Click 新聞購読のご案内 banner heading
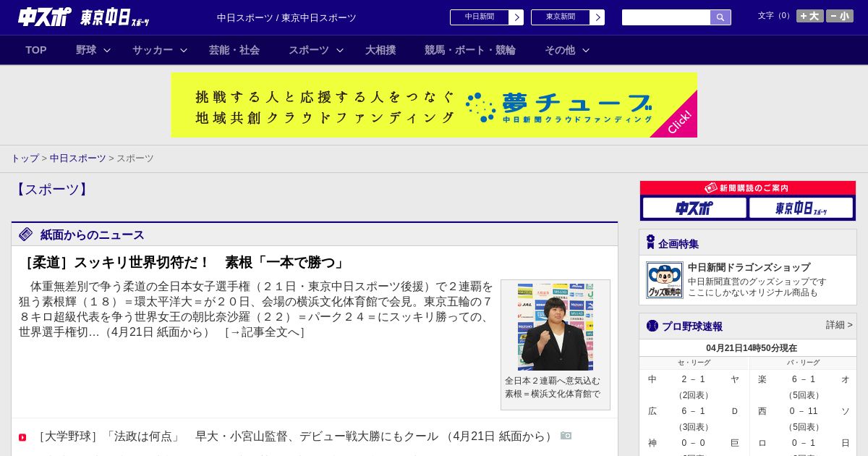Screen dimensions: 868x456 (x=748, y=188)
